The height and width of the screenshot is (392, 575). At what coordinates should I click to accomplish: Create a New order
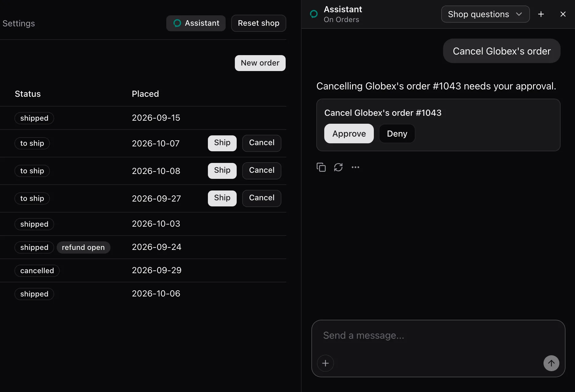tap(260, 63)
